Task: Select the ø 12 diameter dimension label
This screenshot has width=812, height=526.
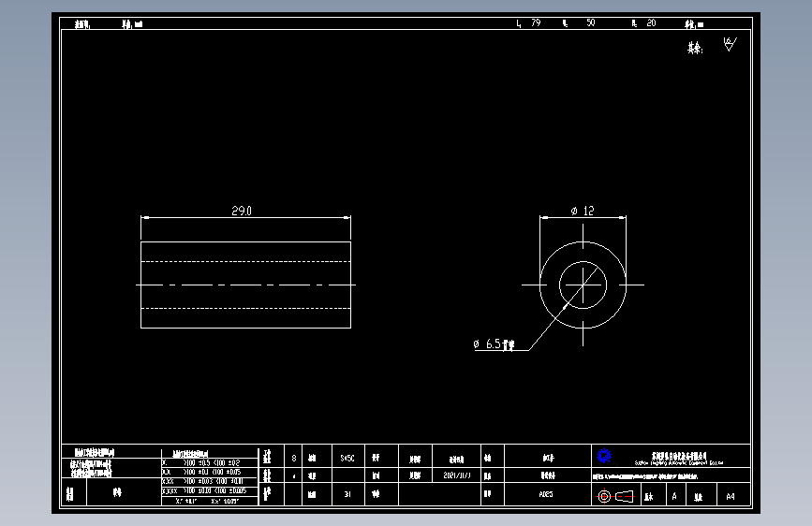Action: click(583, 211)
